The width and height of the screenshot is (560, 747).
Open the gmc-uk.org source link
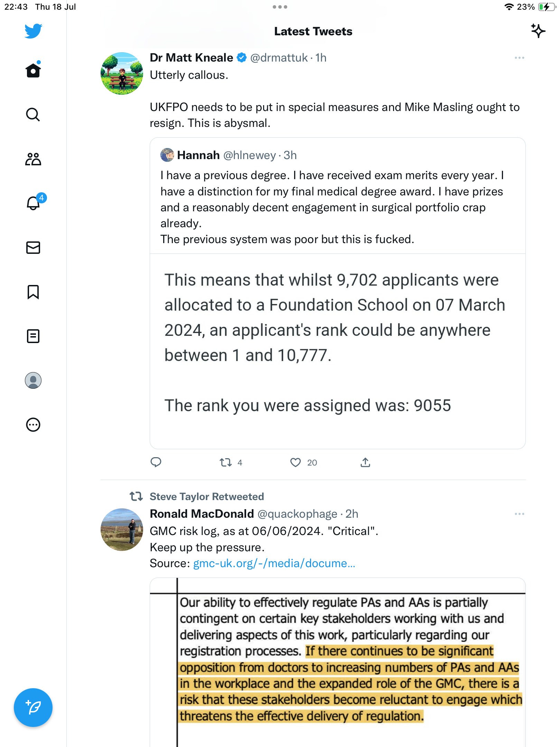click(x=274, y=563)
